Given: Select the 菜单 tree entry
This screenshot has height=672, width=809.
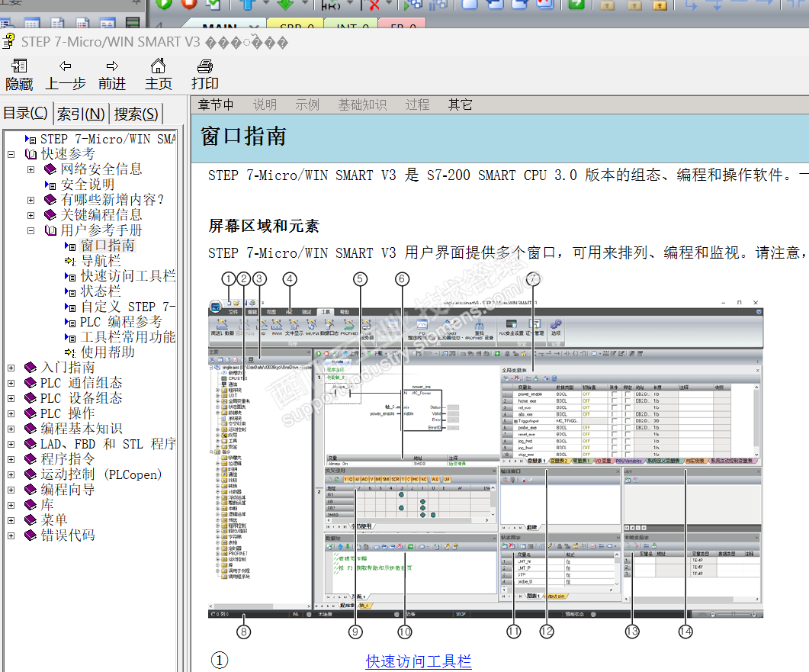Looking at the screenshot, I should pyautogui.click(x=53, y=519).
